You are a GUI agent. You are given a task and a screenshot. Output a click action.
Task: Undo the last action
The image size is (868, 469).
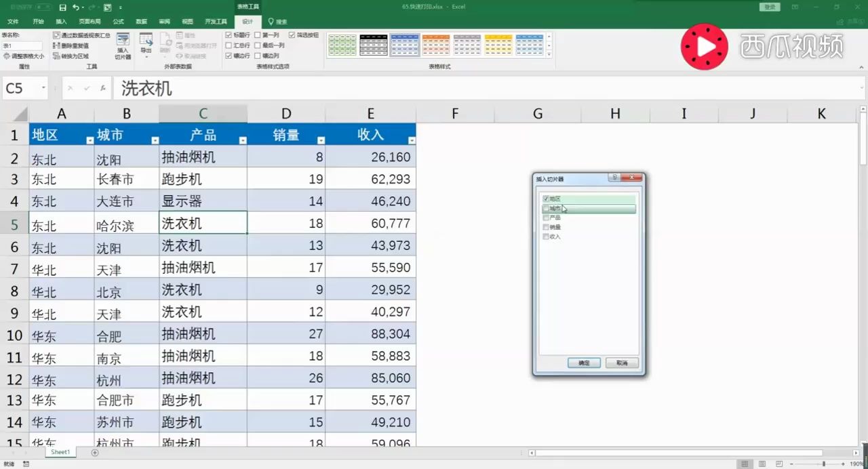coord(75,7)
